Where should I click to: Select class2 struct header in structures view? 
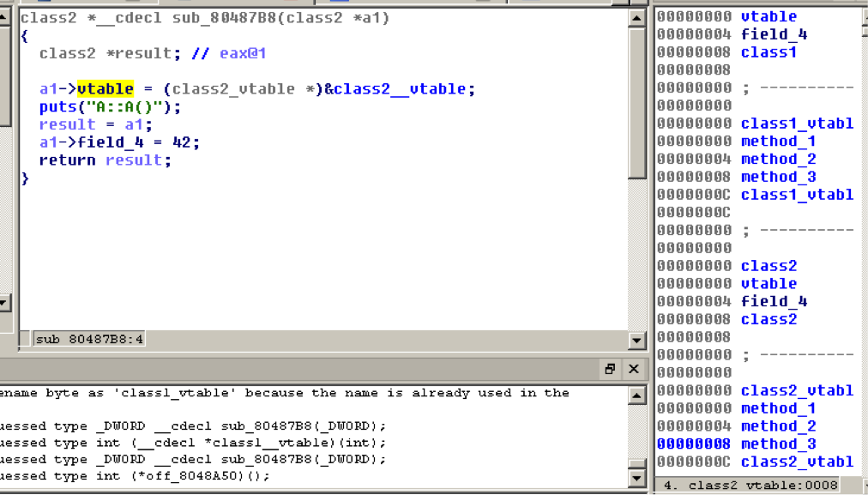click(x=769, y=266)
